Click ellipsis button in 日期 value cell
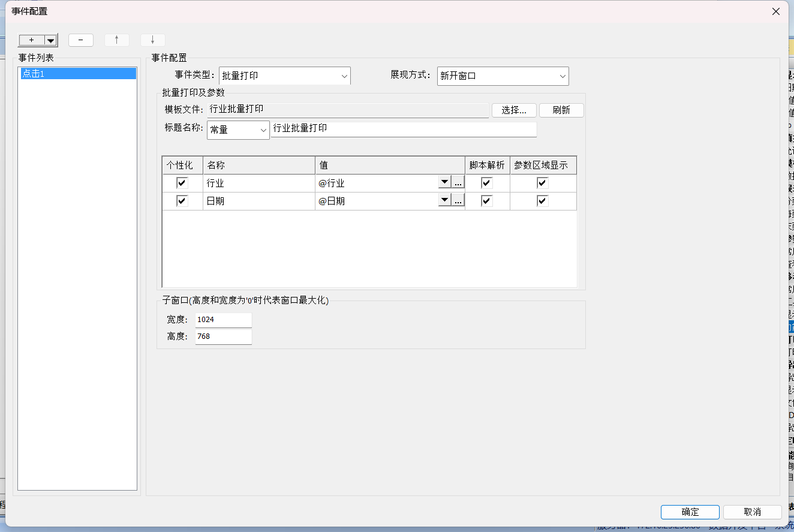This screenshot has height=532, width=794. coord(458,201)
